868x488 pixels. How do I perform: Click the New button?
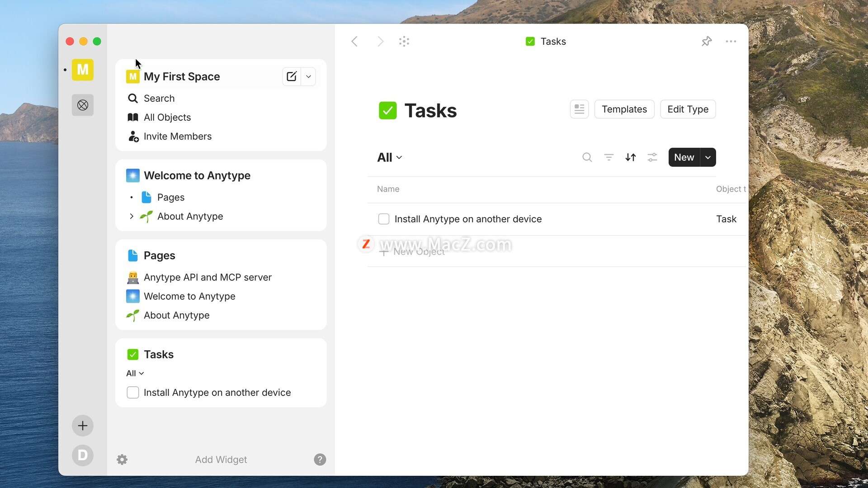(x=684, y=157)
